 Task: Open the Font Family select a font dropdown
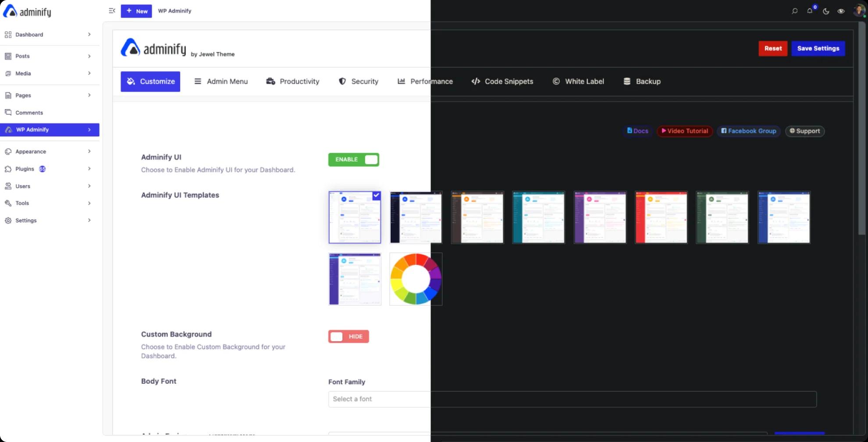572,399
